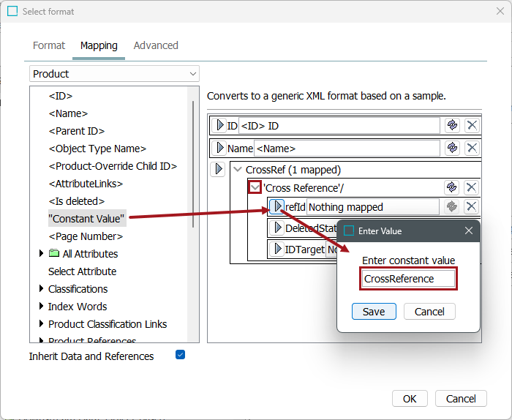
Task: Open the Advanced tab
Action: tap(156, 45)
